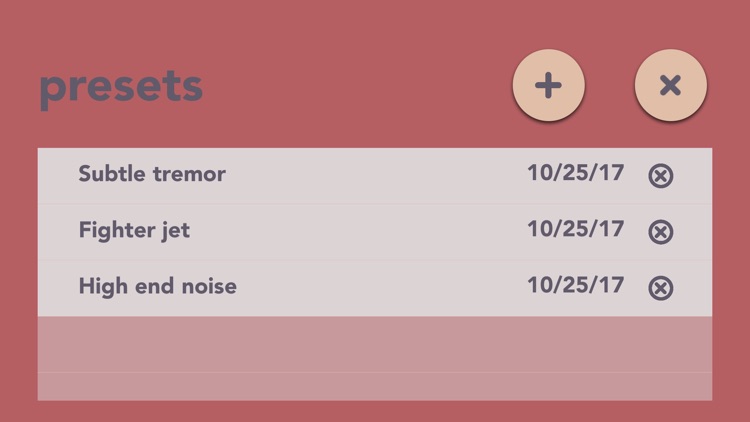Add a new preset with plus button
This screenshot has width=750, height=422.
coord(548,85)
